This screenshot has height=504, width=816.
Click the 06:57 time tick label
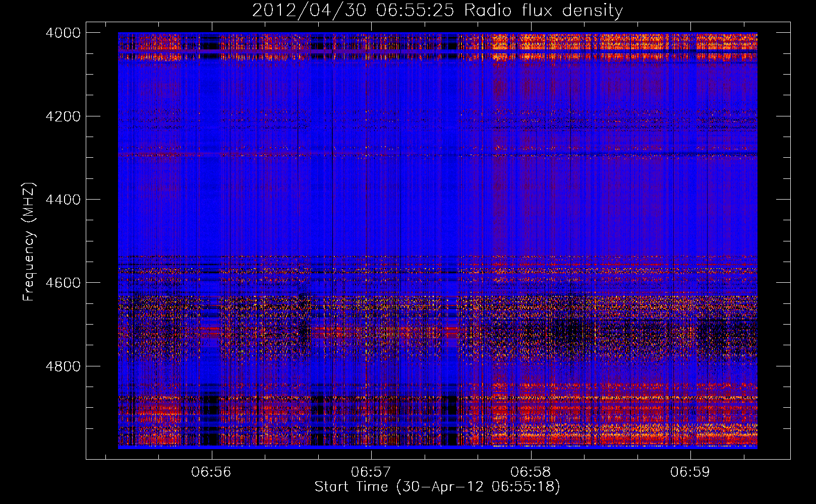371,472
